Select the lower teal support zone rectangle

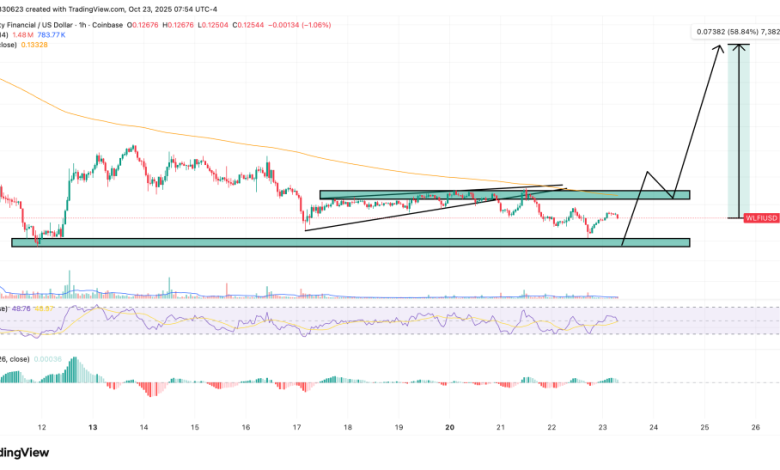point(350,242)
